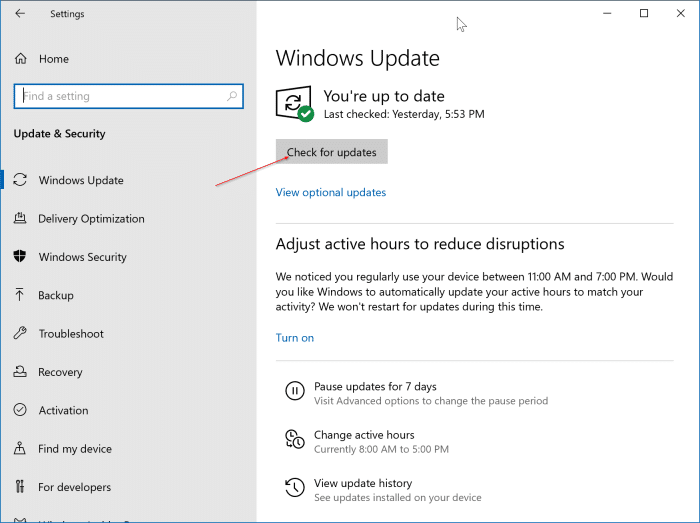Click the pause circle icon
Screen dimensions: 700x523
[x=295, y=391]
